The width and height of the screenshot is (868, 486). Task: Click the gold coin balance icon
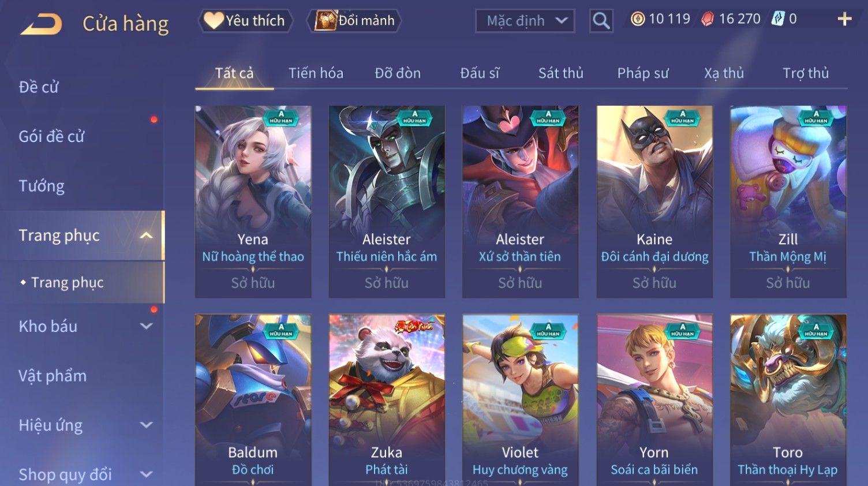pos(637,19)
